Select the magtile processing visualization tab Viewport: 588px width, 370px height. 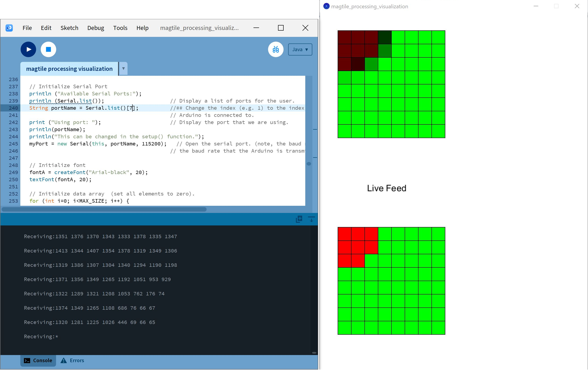69,69
